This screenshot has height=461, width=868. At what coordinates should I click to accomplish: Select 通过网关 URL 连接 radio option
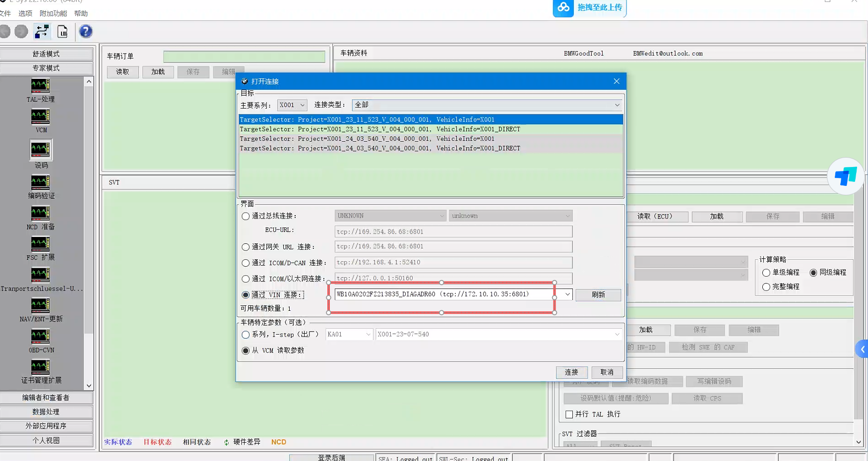[246, 247]
